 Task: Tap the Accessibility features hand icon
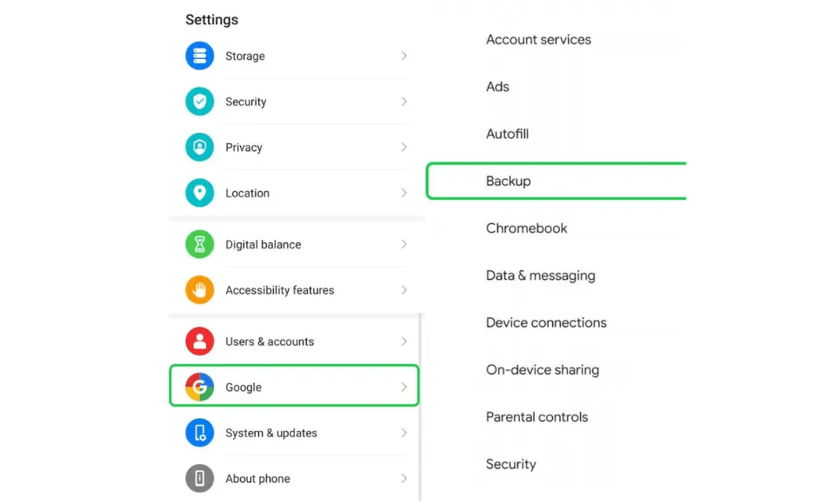200,289
